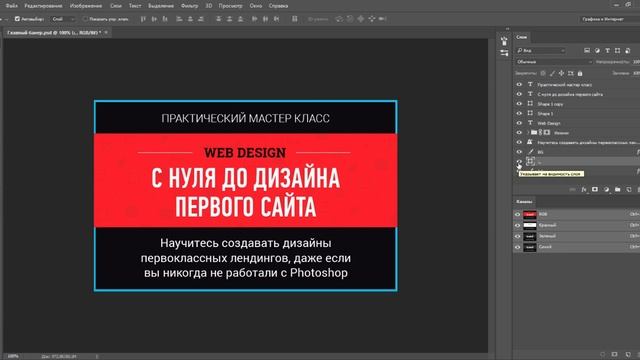The height and width of the screenshot is (360, 640).
Task: Open the Редактирование menu
Action: [x=43, y=6]
